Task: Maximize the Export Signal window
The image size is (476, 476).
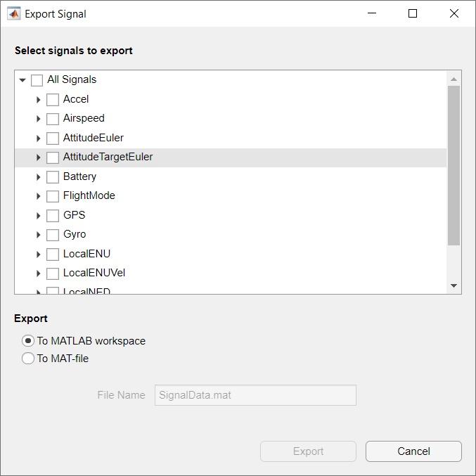Action: pyautogui.click(x=413, y=13)
